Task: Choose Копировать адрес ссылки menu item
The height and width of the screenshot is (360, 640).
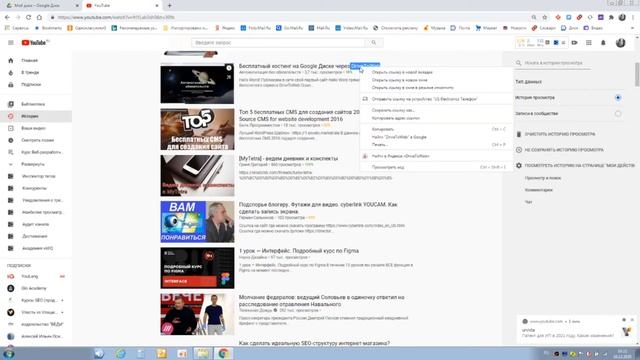Action: (x=436, y=118)
